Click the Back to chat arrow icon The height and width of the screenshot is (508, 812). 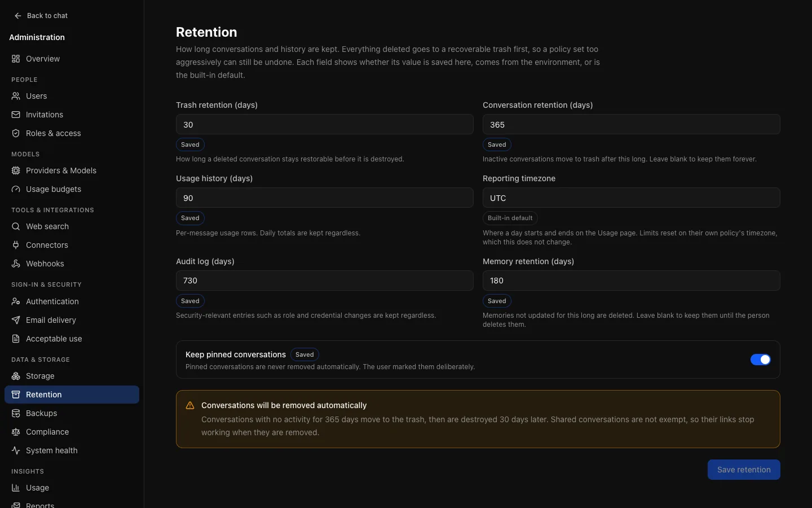click(x=18, y=16)
